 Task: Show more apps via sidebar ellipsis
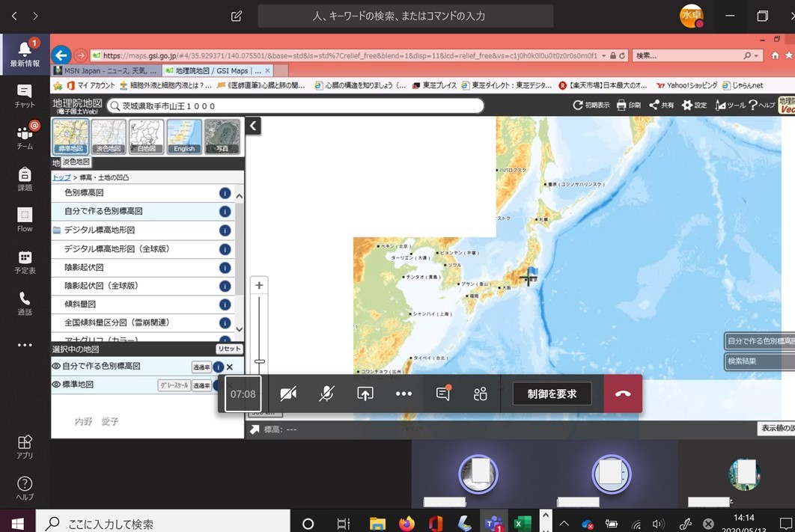tap(25, 345)
